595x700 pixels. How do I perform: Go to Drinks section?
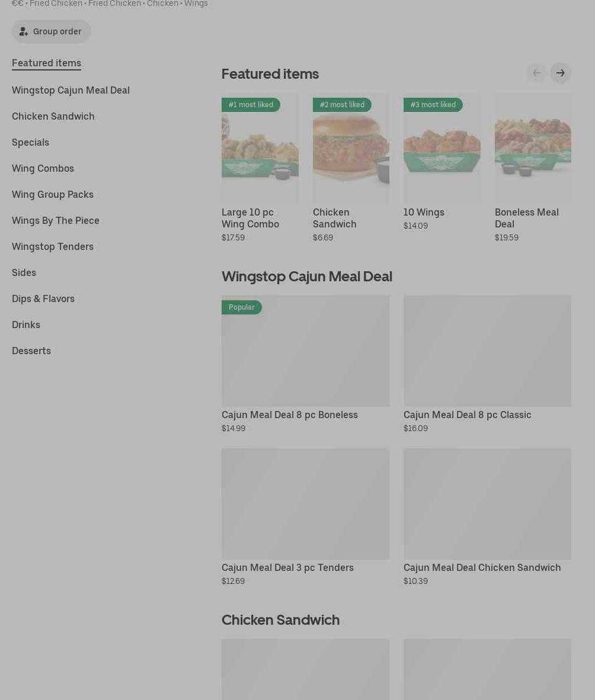coord(26,325)
